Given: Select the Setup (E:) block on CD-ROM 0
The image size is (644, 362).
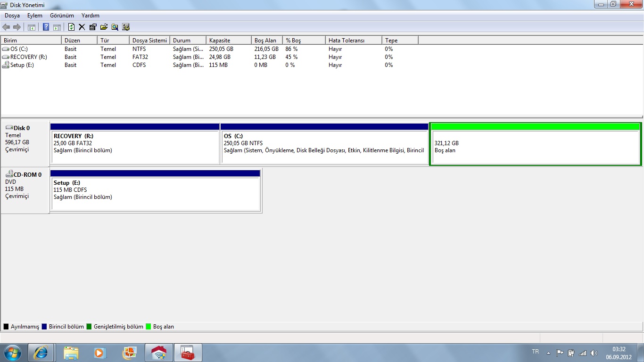Looking at the screenshot, I should (156, 190).
